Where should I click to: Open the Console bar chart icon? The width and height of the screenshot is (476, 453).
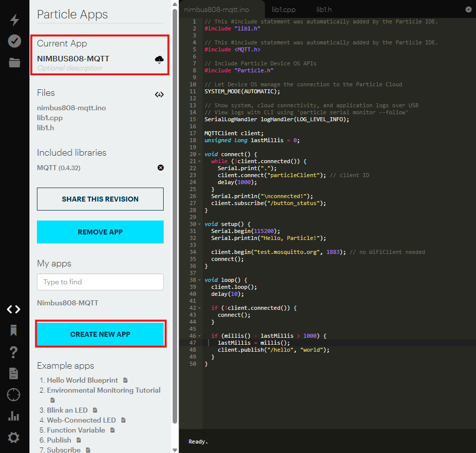point(13,416)
